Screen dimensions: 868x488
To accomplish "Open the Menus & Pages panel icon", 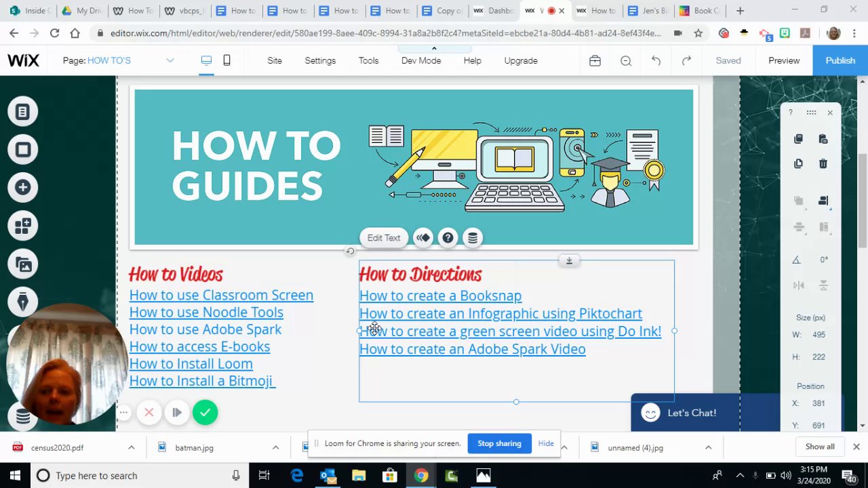I will point(23,112).
